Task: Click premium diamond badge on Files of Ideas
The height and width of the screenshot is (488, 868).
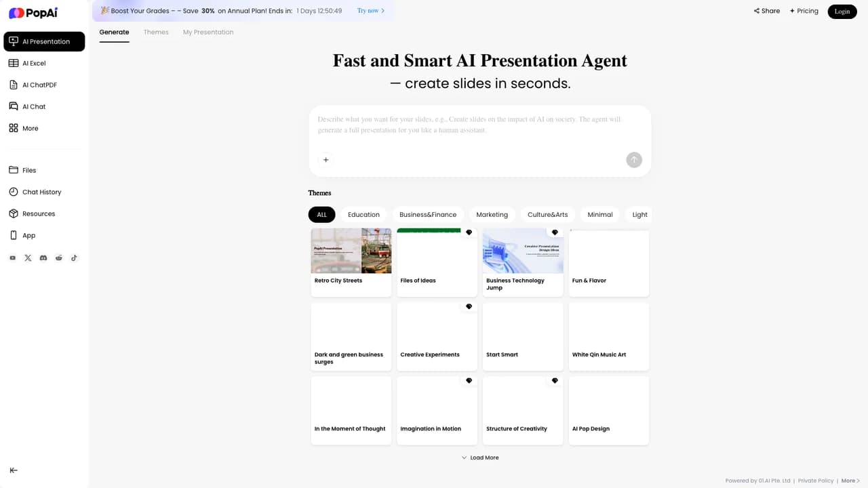Action: [469, 232]
